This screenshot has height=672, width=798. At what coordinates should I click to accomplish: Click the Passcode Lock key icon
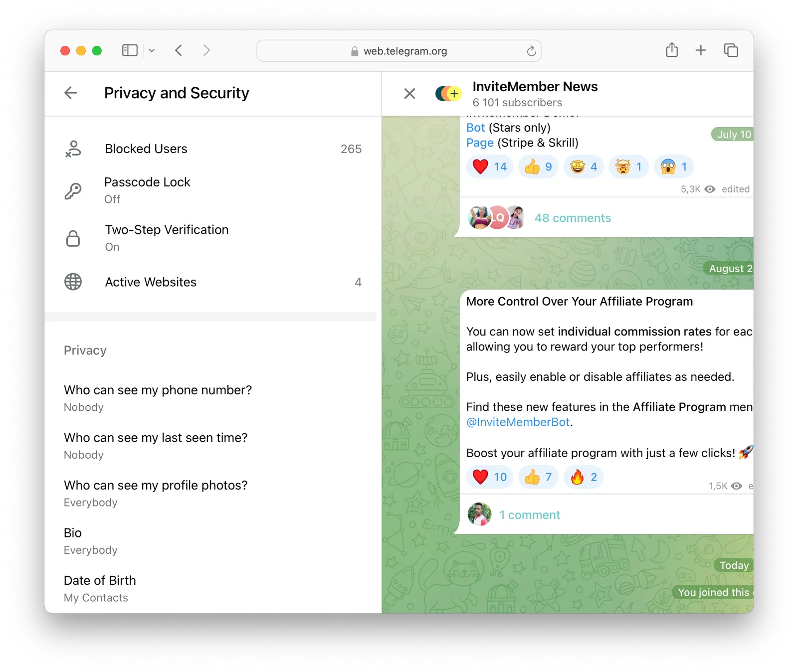click(x=73, y=190)
